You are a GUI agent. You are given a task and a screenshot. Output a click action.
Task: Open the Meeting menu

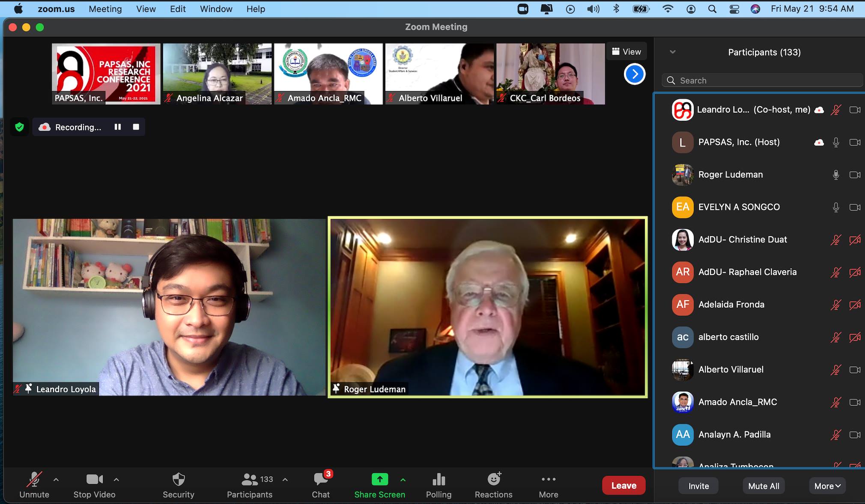pyautogui.click(x=105, y=9)
